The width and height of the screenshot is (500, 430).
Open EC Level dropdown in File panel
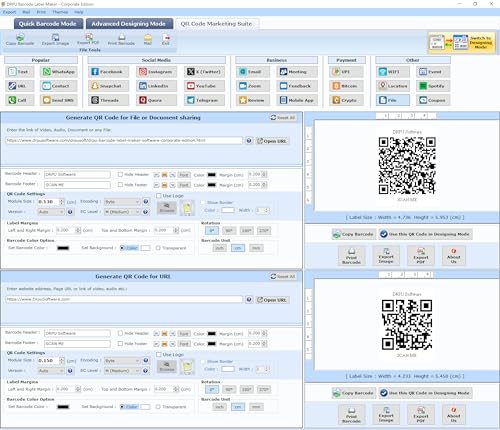point(122,212)
